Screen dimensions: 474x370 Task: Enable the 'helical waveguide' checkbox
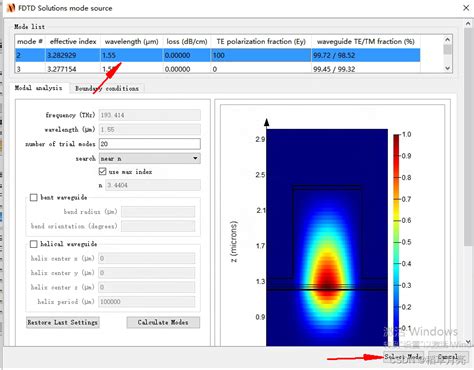[x=34, y=244]
